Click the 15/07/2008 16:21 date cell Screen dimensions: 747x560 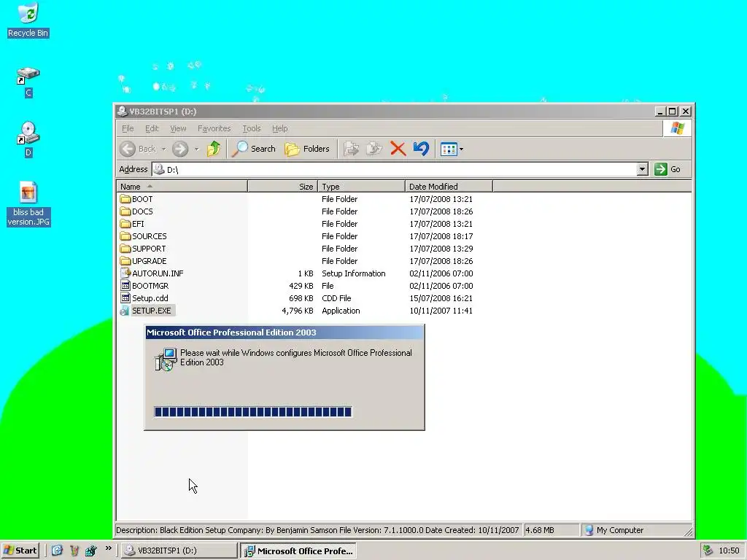click(441, 298)
